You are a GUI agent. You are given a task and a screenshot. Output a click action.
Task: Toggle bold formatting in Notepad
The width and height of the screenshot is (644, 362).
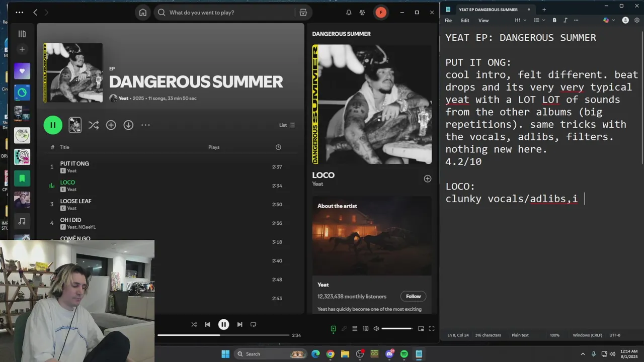pos(554,21)
